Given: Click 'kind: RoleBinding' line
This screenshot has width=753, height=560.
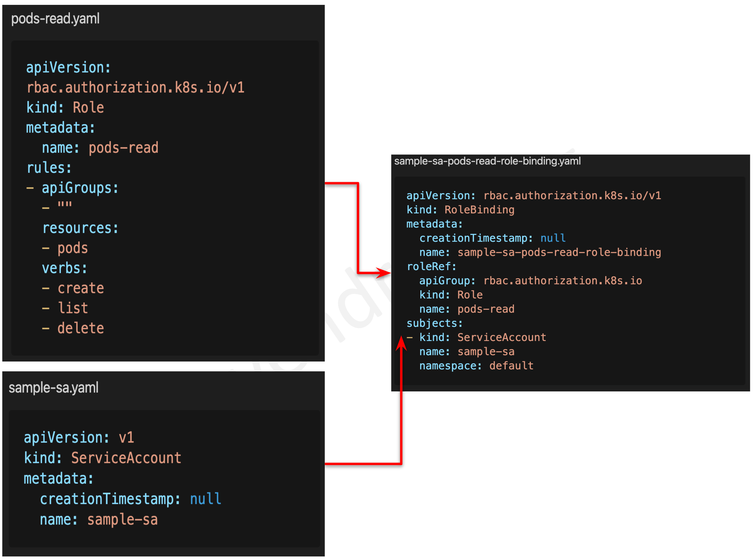Looking at the screenshot, I should tap(460, 210).
